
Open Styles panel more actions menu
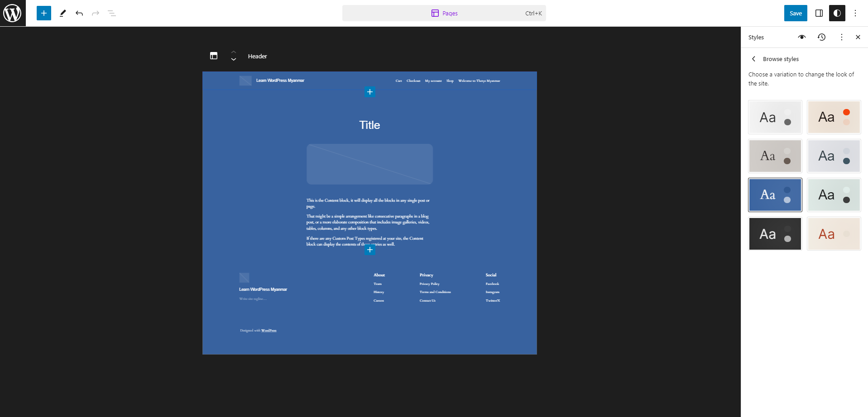coord(841,37)
